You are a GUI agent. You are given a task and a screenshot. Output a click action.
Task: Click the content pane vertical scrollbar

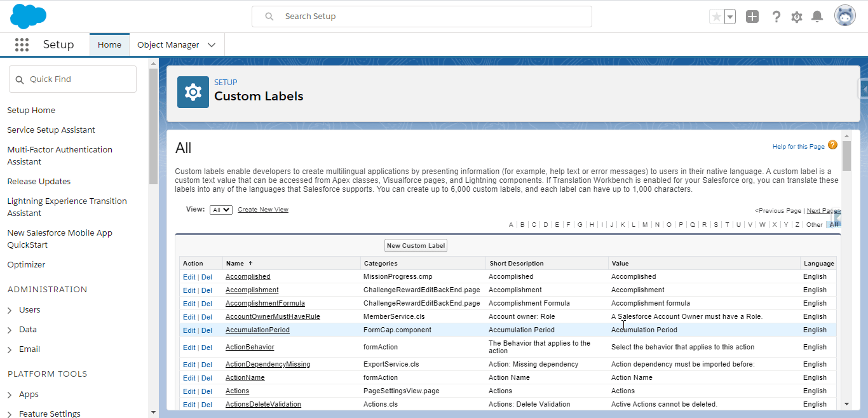pos(846,156)
